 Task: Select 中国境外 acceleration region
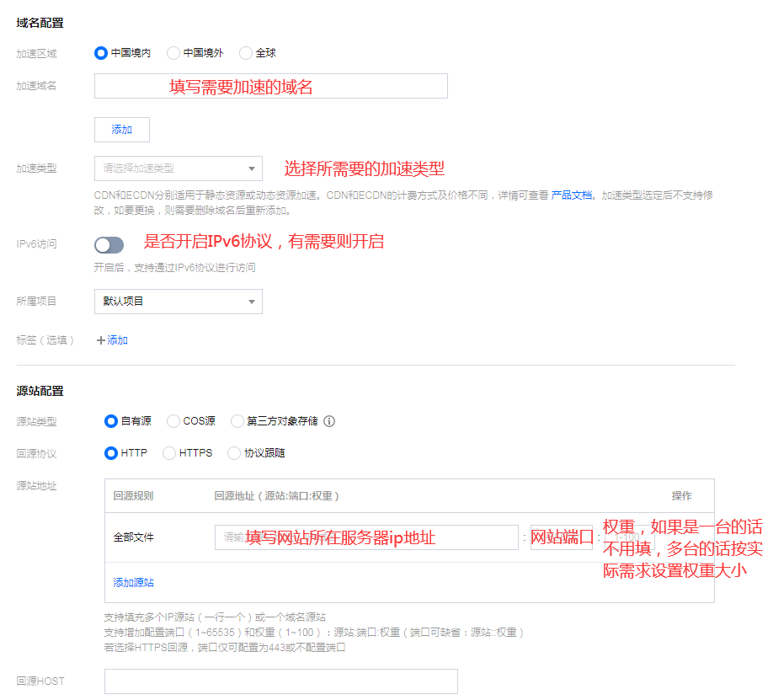[173, 53]
